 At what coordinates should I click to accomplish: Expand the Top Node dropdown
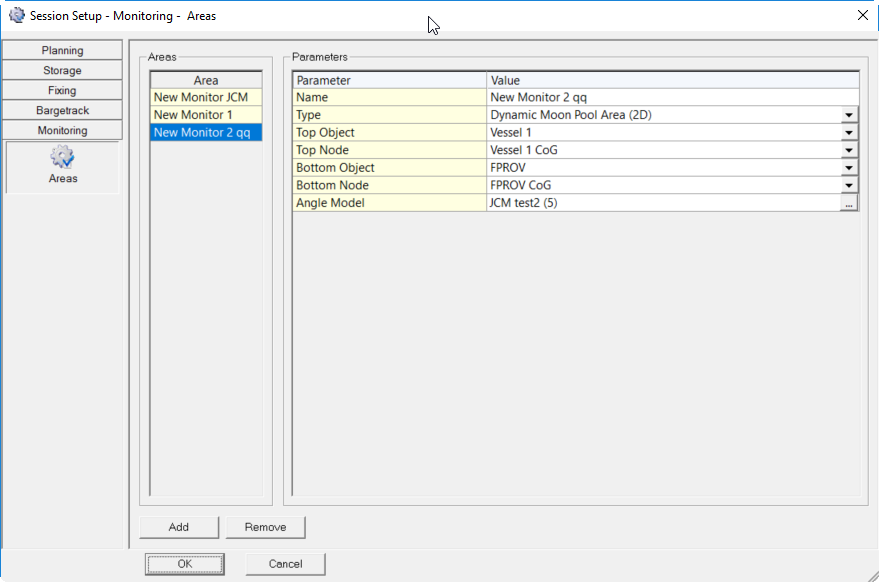(849, 150)
